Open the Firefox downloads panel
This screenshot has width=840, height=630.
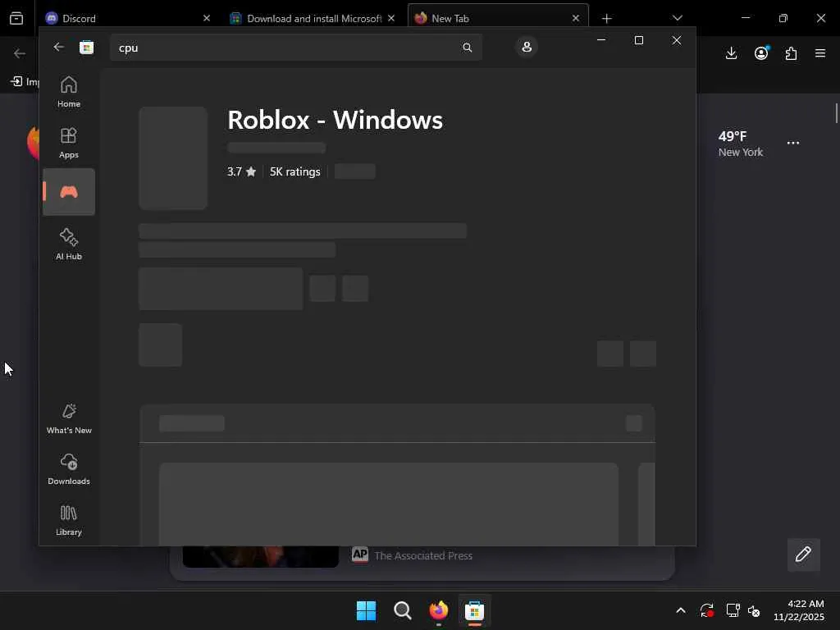point(731,53)
